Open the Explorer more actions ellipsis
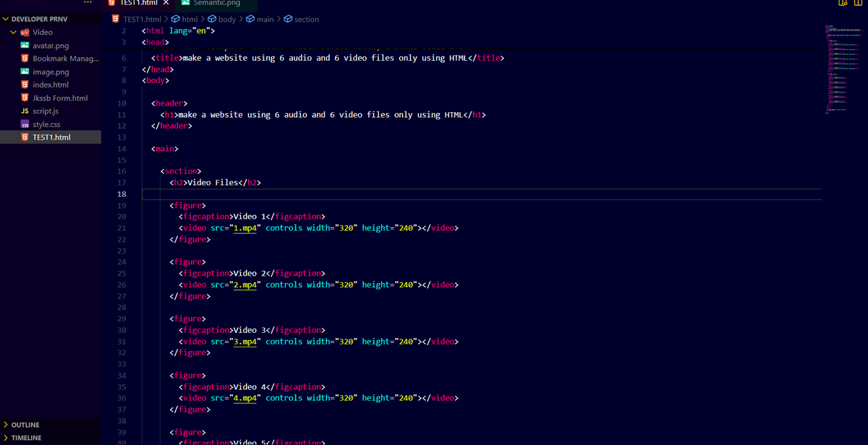868x445 pixels. [88, 3]
